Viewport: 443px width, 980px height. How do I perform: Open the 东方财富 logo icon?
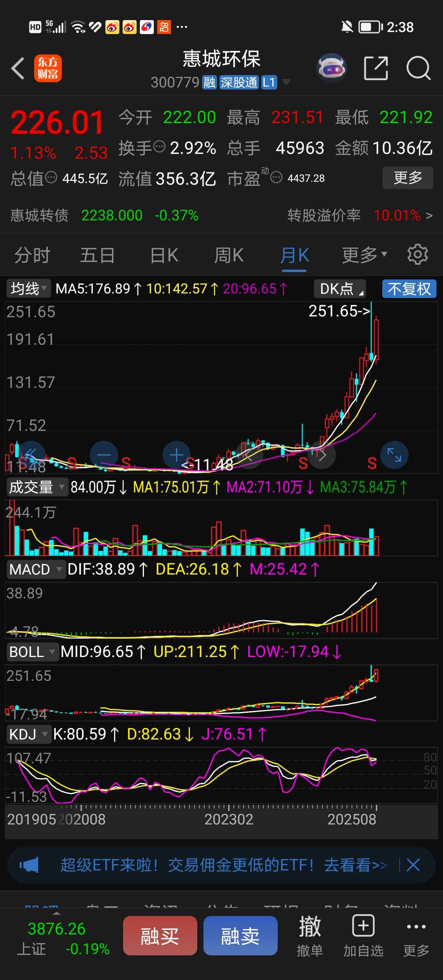tap(48, 68)
